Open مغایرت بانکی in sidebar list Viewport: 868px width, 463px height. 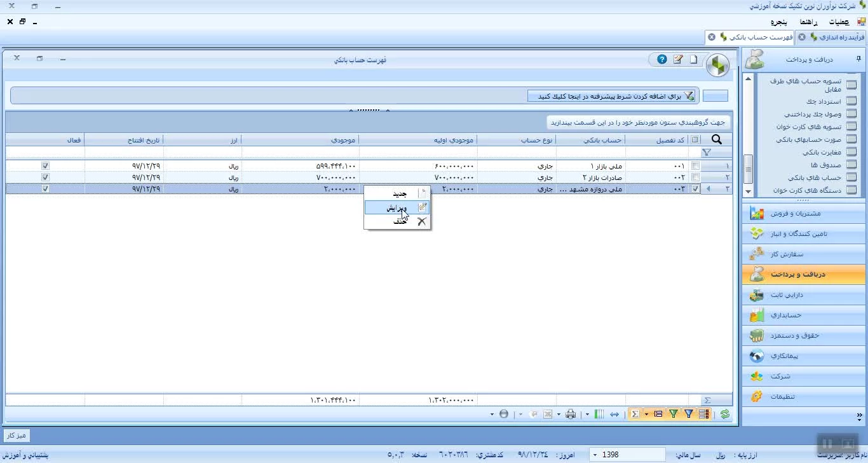[x=829, y=152]
